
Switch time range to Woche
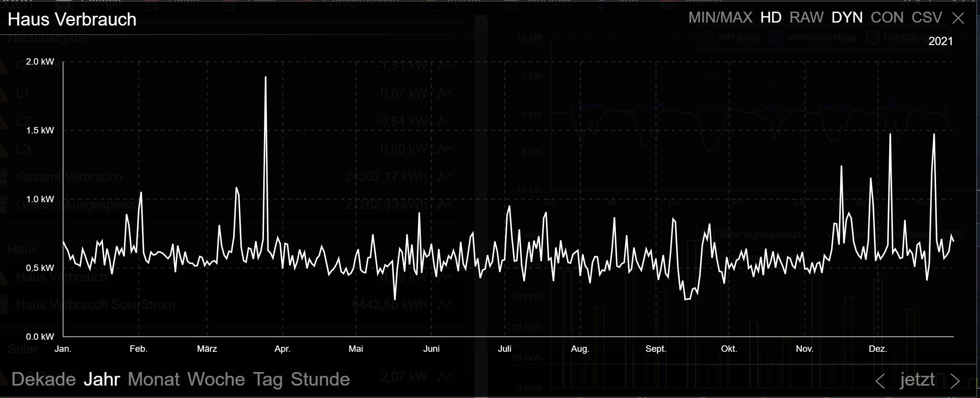216,379
